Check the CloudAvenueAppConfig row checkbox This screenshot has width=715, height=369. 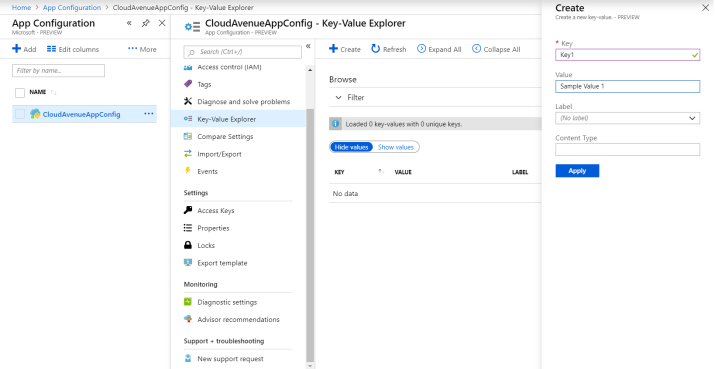[x=20, y=114]
